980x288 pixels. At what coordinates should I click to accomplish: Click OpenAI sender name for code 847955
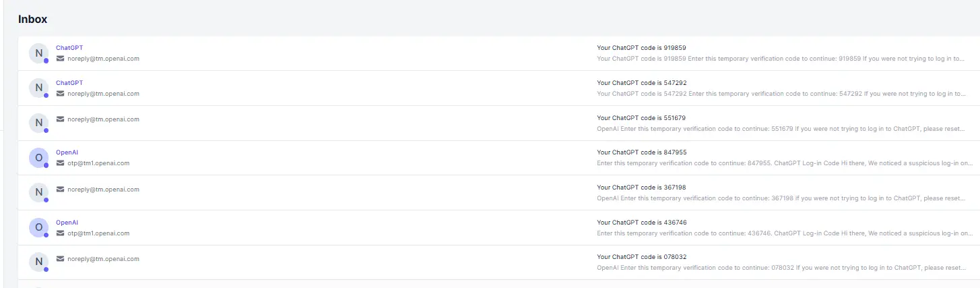(67, 152)
